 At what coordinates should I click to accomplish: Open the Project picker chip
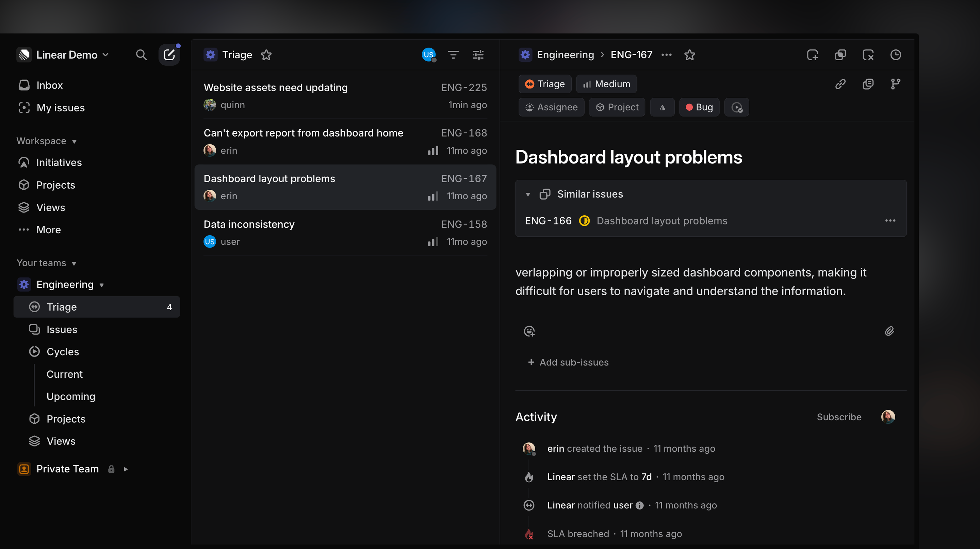click(617, 107)
